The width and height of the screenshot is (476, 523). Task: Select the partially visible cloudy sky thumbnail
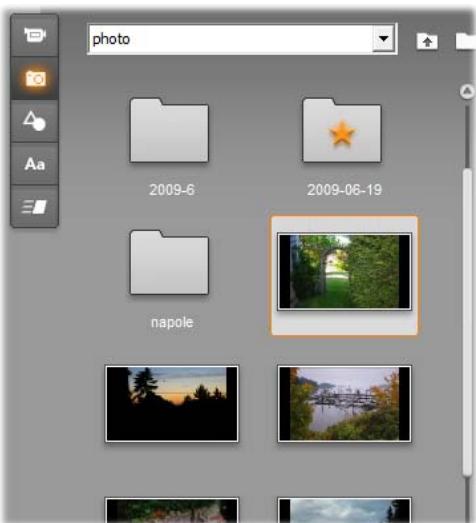[x=345, y=510]
